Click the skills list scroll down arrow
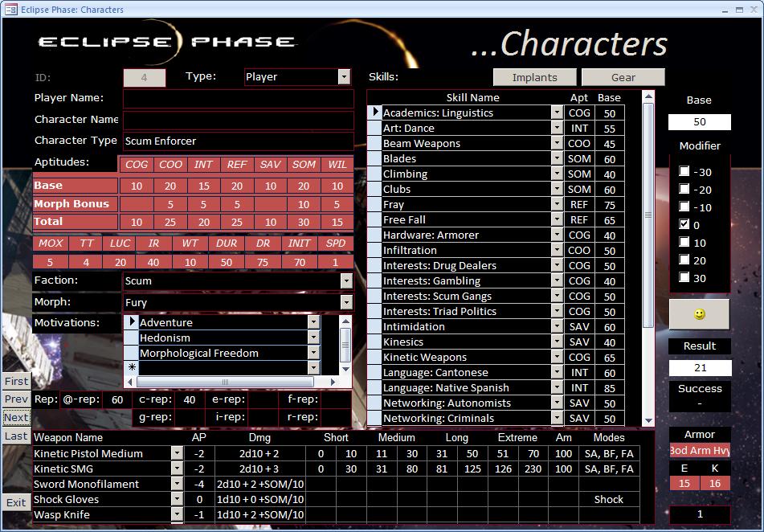The height and width of the screenshot is (532, 764). pyautogui.click(x=648, y=420)
